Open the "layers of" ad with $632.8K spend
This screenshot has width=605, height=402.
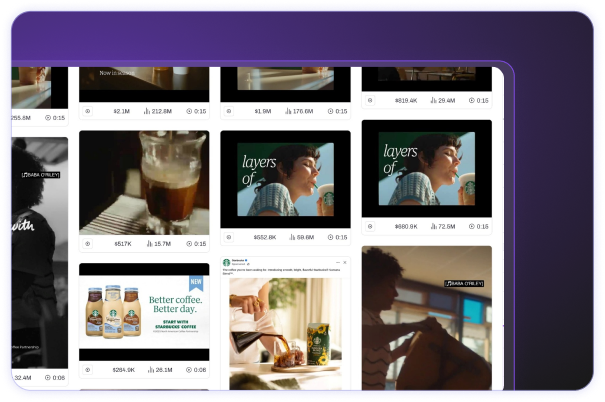point(285,179)
